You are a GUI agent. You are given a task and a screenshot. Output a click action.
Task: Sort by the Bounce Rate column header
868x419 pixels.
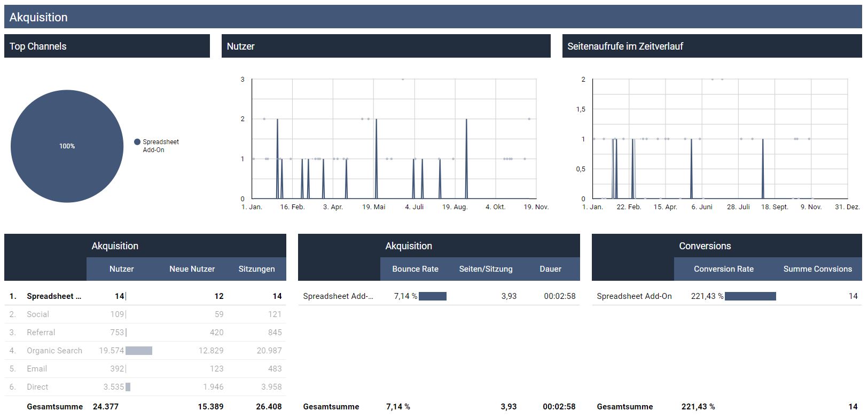point(415,269)
